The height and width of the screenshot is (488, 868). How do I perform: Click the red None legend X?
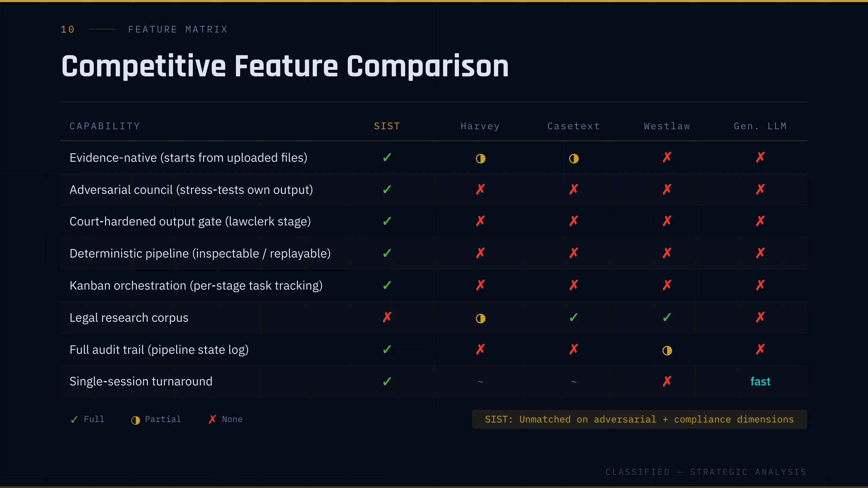click(212, 419)
